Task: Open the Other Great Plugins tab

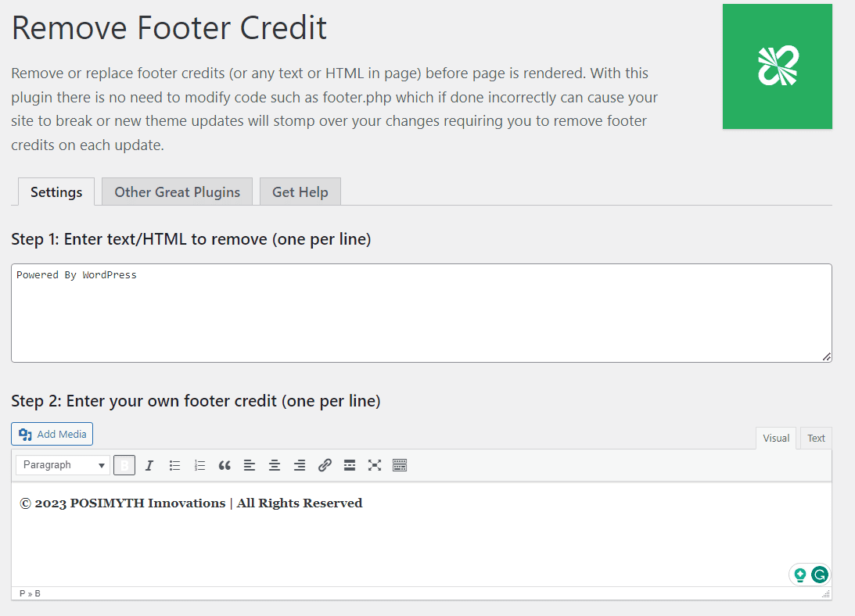Action: 177,192
